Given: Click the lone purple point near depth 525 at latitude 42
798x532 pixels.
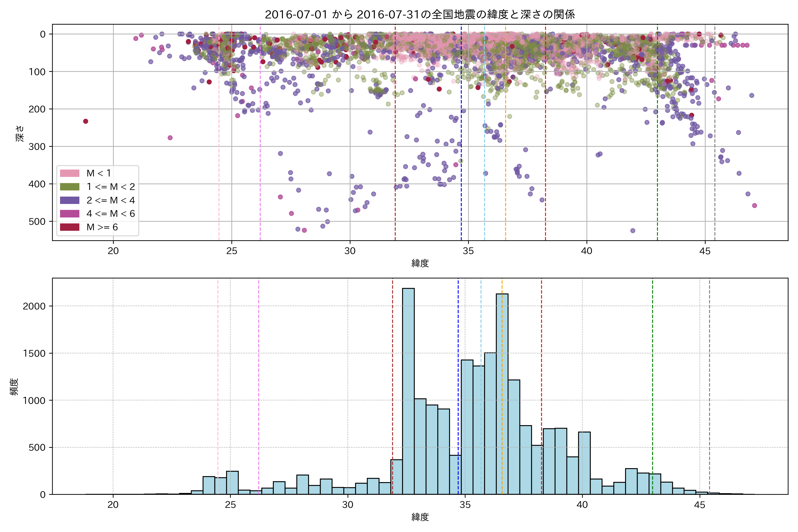Looking at the screenshot, I should [633, 231].
